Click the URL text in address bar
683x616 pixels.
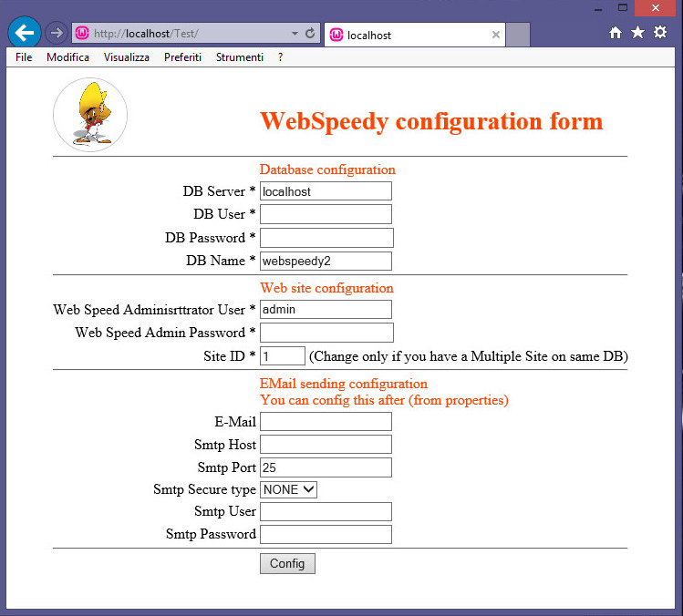146,34
